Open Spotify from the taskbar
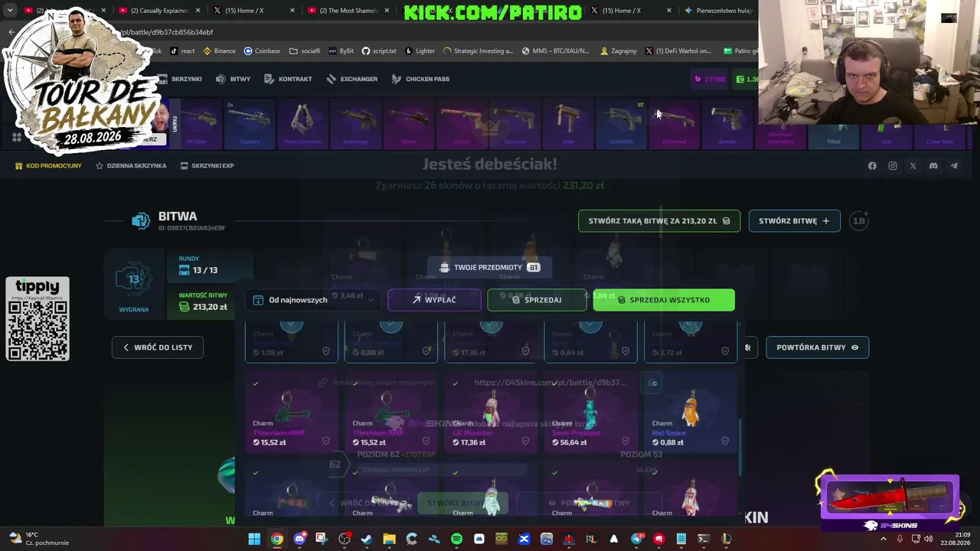980x551 pixels. [456, 539]
